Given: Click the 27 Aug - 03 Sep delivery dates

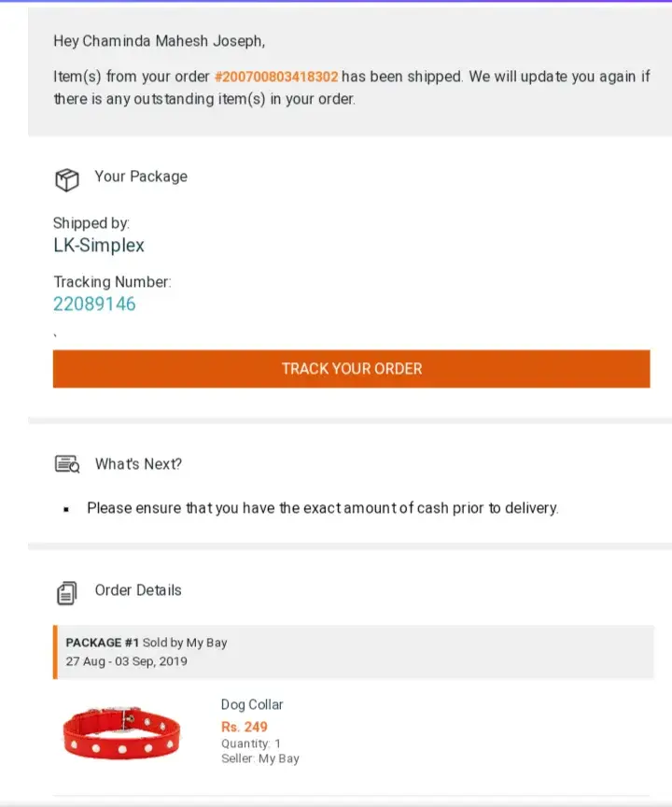Looking at the screenshot, I should click(x=126, y=661).
